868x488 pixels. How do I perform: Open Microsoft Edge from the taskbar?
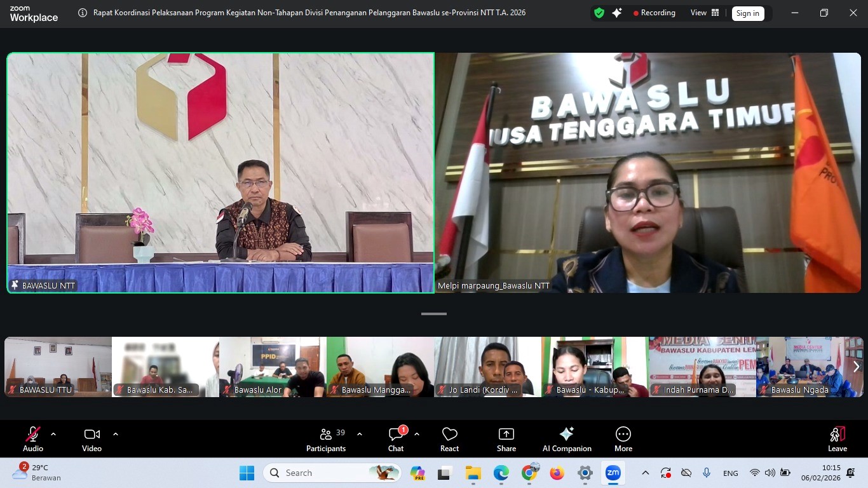click(x=501, y=473)
